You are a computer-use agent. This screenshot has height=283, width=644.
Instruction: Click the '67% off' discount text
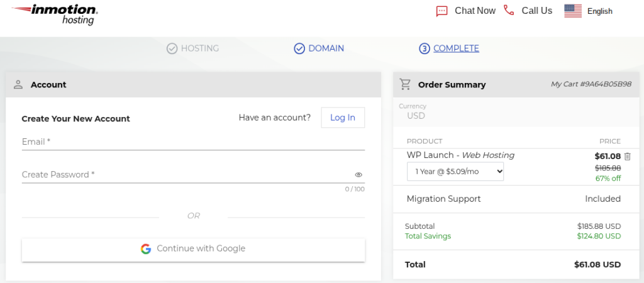(x=608, y=179)
